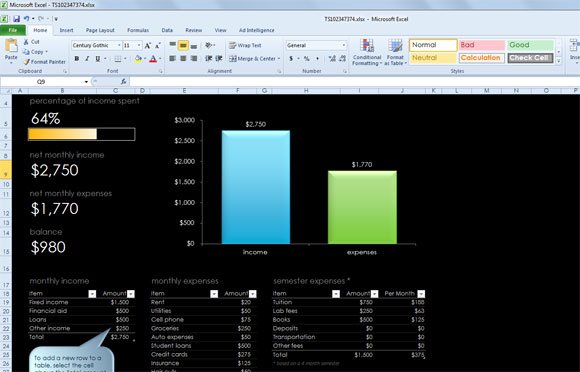Click the Decrease Font Size icon
The height and width of the screenshot is (372, 580).
[158, 45]
